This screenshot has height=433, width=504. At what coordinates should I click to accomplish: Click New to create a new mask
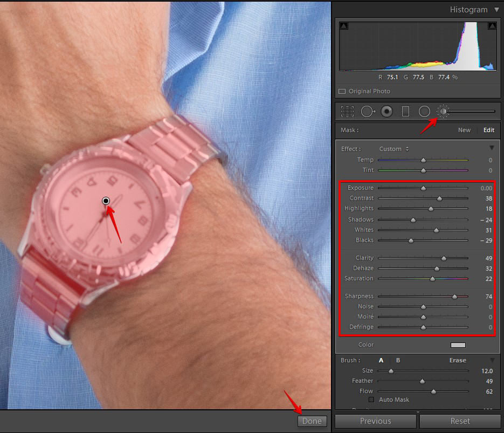click(x=464, y=130)
